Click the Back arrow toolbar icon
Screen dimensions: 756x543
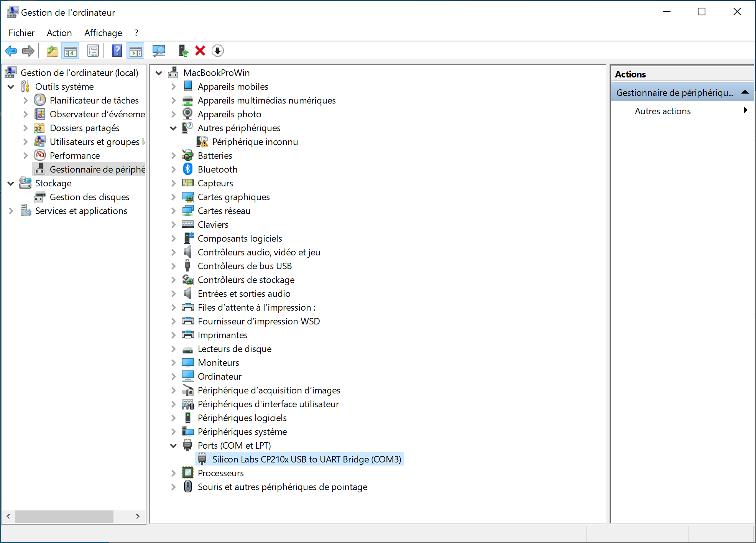[11, 51]
